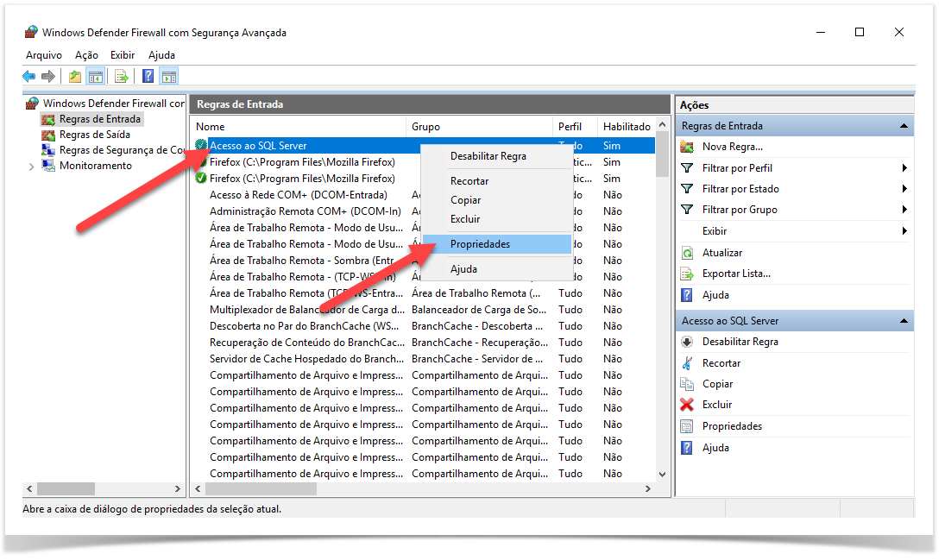Click the Export List toolbar icon
945x560 pixels.
(x=122, y=76)
